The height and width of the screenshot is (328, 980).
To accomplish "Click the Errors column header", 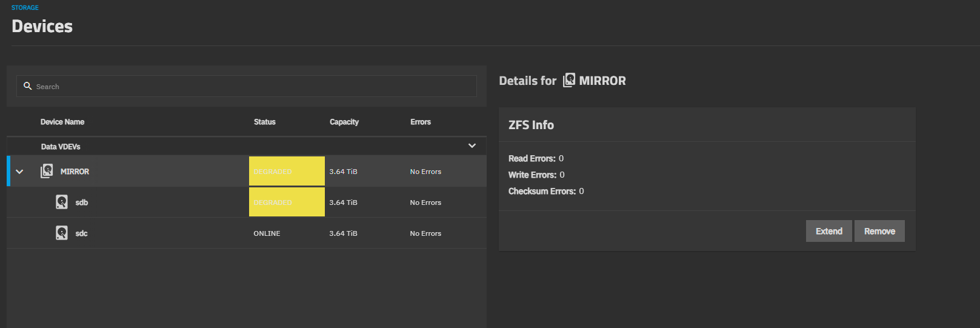I will pyautogui.click(x=421, y=122).
